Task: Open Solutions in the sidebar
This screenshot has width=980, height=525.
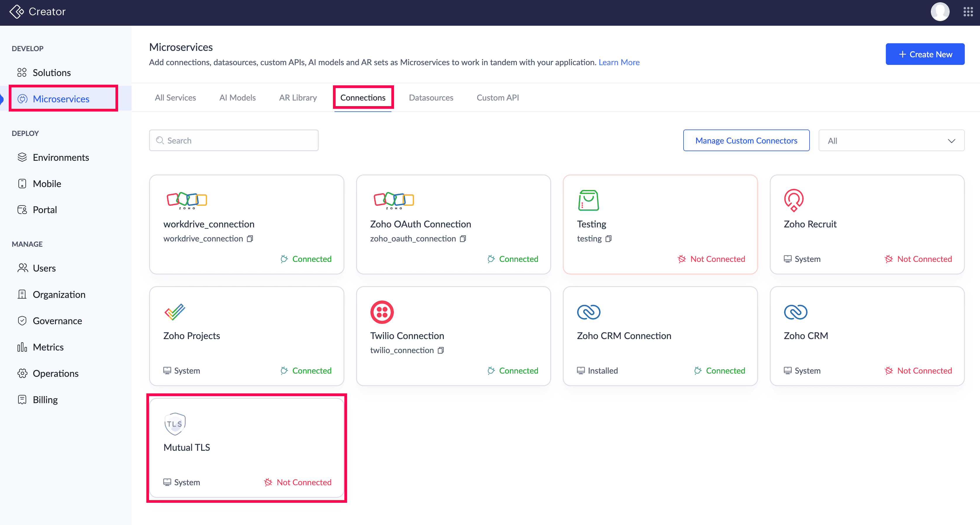Action: click(x=52, y=72)
